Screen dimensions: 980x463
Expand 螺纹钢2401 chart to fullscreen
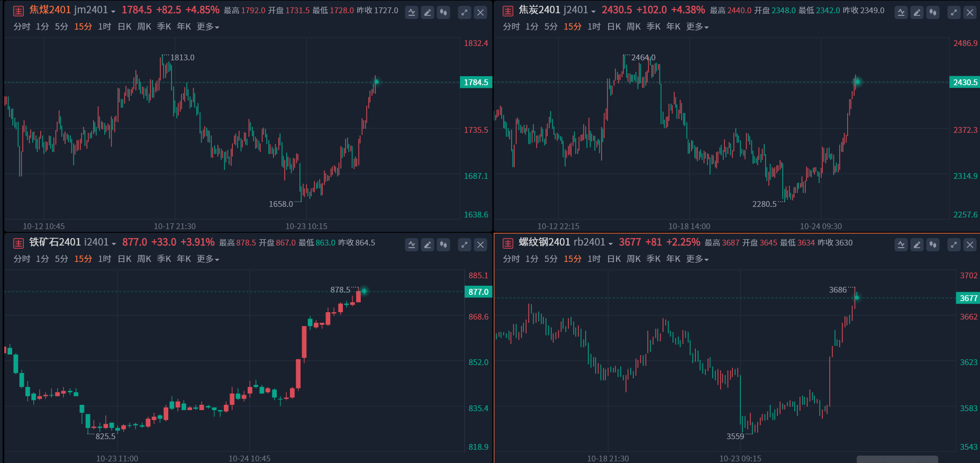(954, 244)
